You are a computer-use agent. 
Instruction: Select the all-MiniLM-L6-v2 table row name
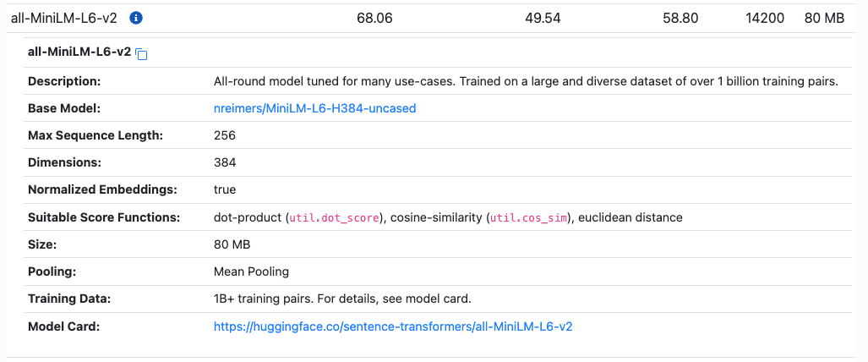coord(63,18)
